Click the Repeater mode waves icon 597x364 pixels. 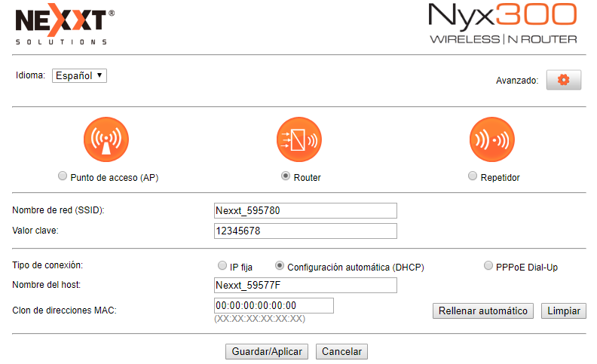click(492, 139)
